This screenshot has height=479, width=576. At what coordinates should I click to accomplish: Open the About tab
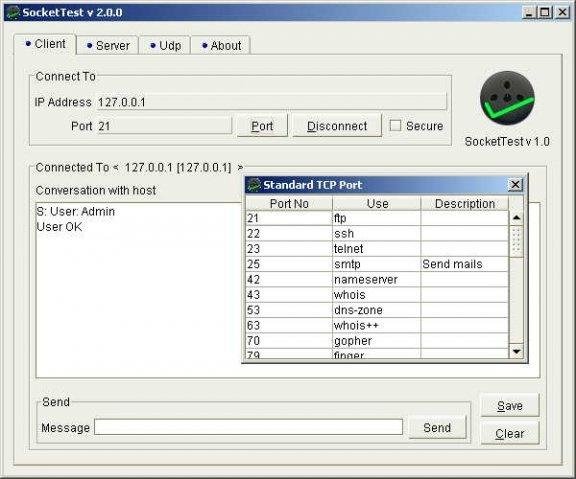coord(221,46)
